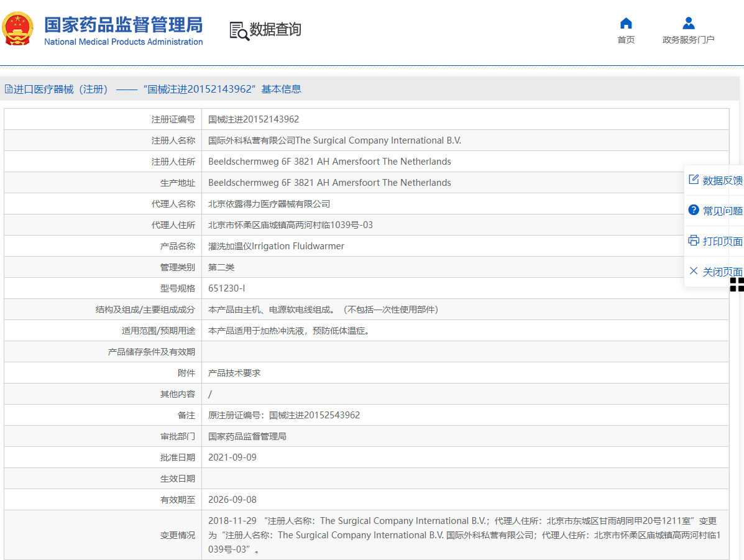Click 政务服务门户 navigation label
Screen dimensions: 744x560
click(x=689, y=40)
